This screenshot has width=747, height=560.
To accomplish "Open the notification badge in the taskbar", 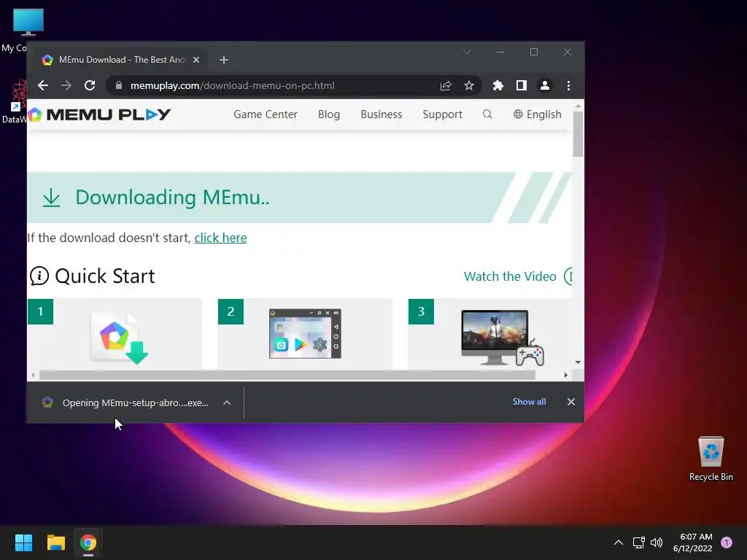I will [727, 542].
